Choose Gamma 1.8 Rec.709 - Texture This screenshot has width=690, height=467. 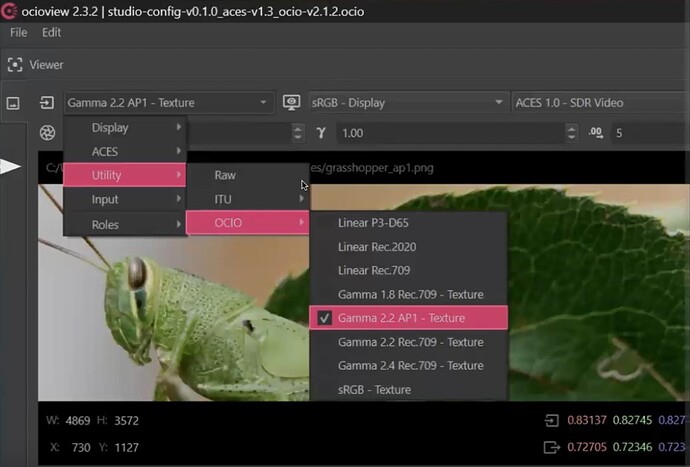click(409, 294)
